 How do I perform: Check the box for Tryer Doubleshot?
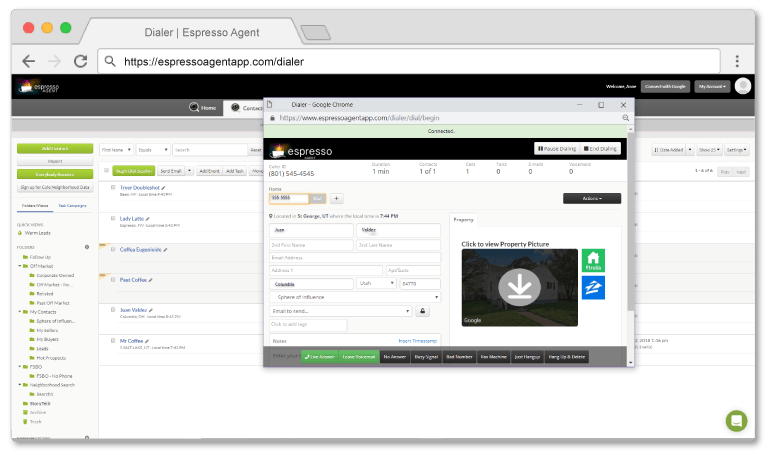[113, 187]
